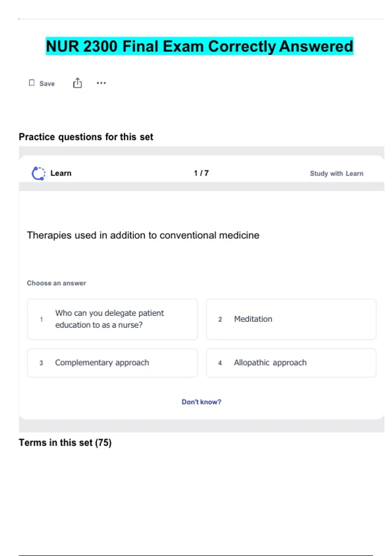
Task: Click the "1 / 7" question progress counter
Action: click(x=201, y=173)
